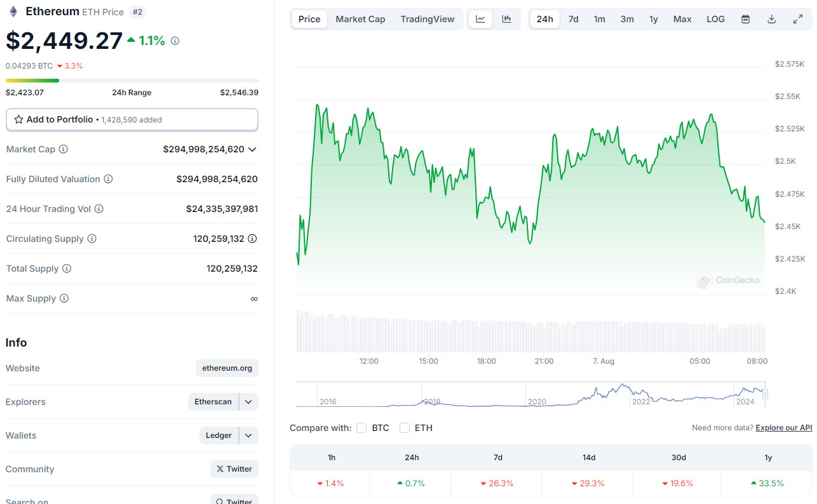
Task: Click the Add to Portfolio button
Action: coord(132,119)
